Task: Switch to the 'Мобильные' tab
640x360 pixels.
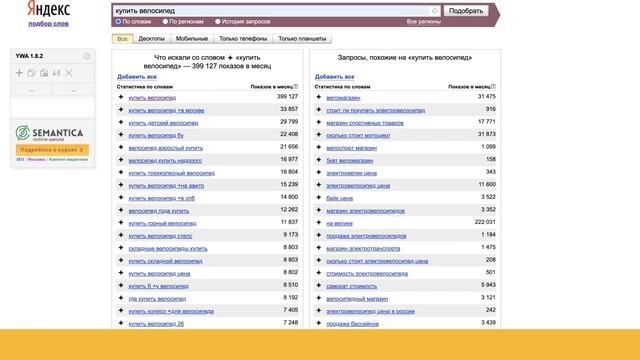Action: (192, 39)
